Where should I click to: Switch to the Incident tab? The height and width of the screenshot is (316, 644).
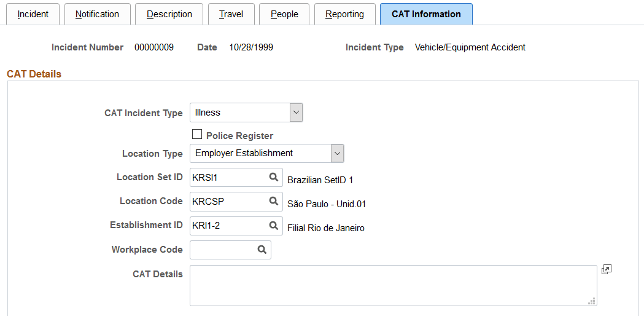tap(33, 14)
